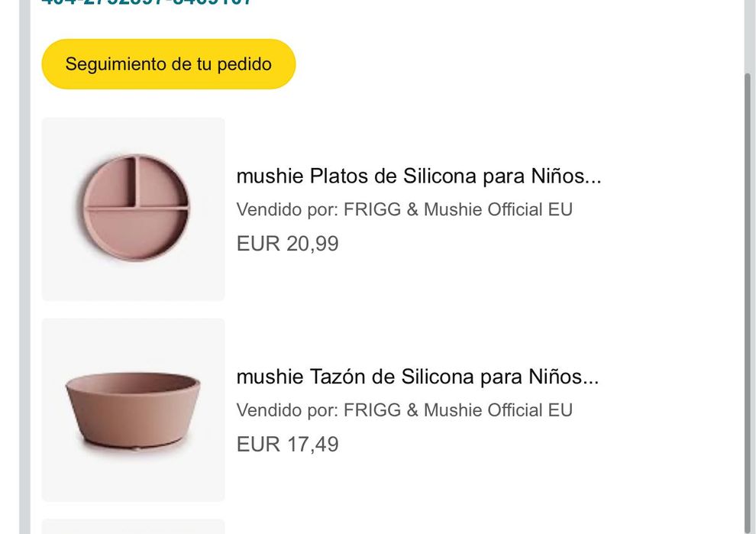Open the partially visible third product thumbnail
The width and height of the screenshot is (756, 534).
(134, 526)
